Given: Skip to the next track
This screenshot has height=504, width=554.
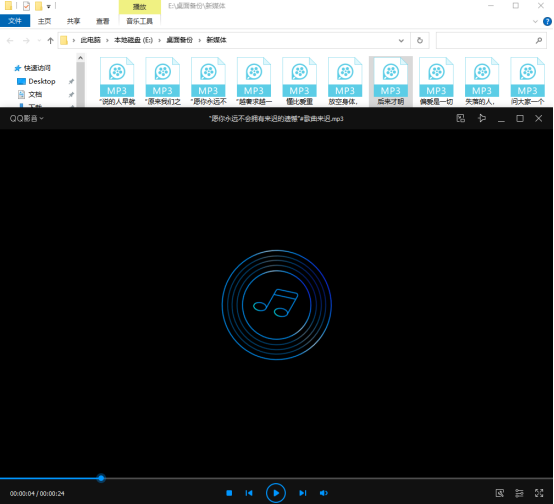Looking at the screenshot, I should [303, 493].
